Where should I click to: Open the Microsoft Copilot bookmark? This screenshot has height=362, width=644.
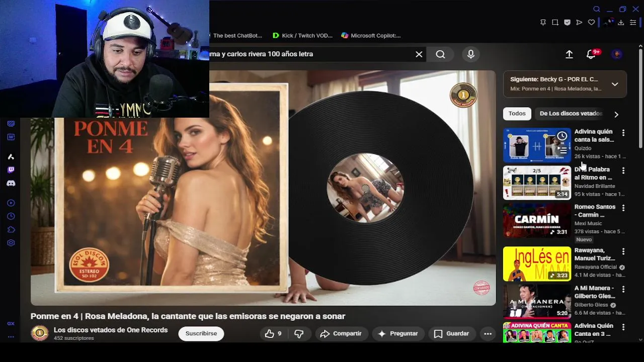click(371, 36)
